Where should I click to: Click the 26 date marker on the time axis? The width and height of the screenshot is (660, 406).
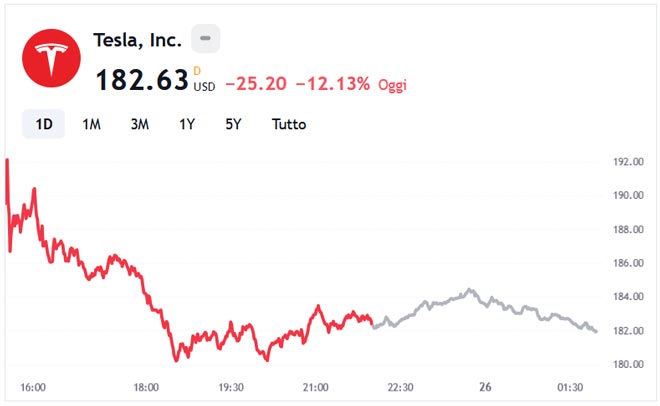point(485,387)
